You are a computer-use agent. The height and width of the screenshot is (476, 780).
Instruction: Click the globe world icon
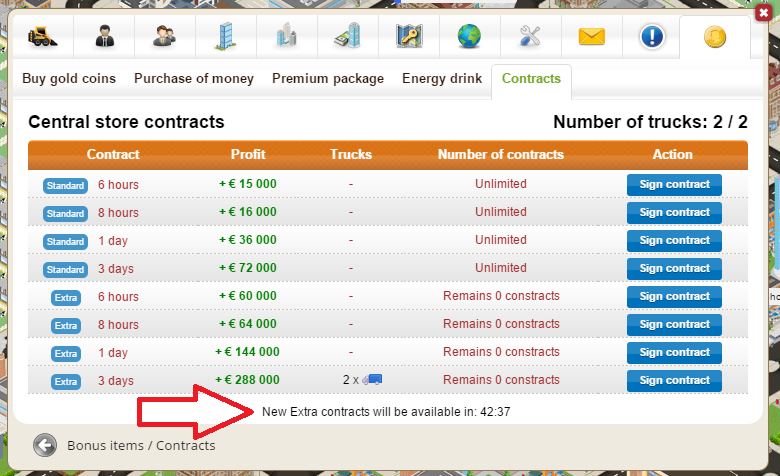(x=469, y=38)
